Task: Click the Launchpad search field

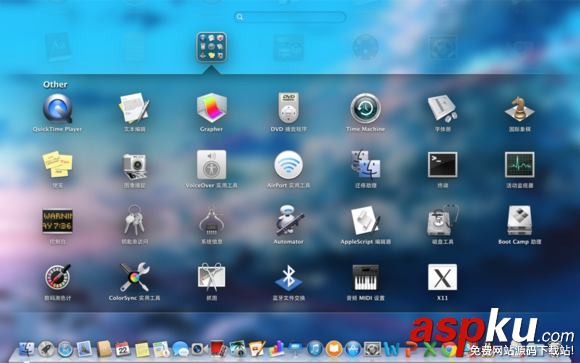Action: tap(290, 17)
